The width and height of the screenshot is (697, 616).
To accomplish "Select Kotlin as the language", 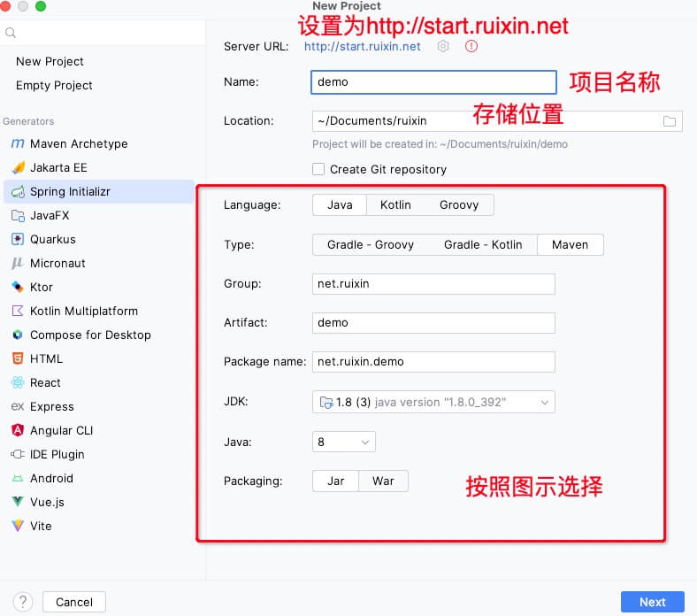I will pyautogui.click(x=395, y=205).
